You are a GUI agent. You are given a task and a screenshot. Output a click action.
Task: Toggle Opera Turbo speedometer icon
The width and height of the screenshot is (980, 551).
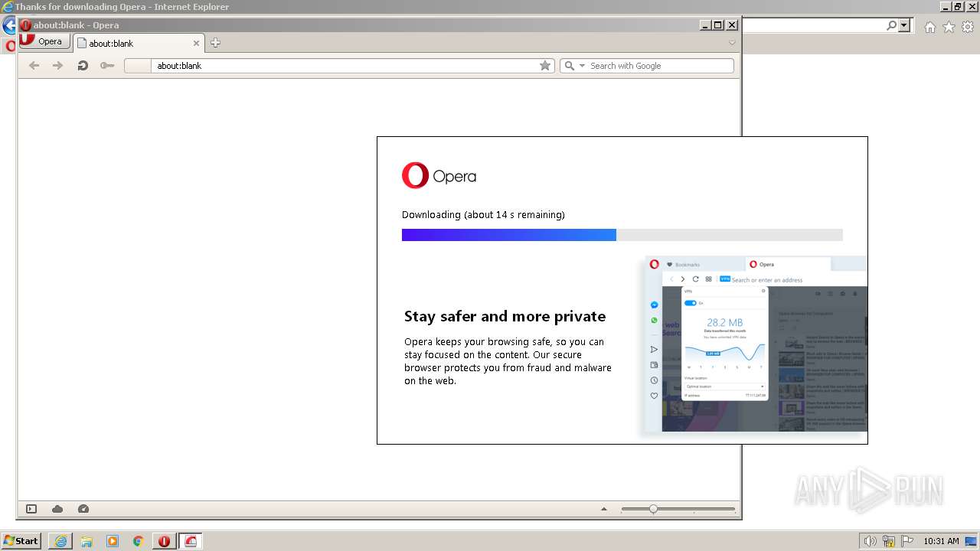click(83, 509)
